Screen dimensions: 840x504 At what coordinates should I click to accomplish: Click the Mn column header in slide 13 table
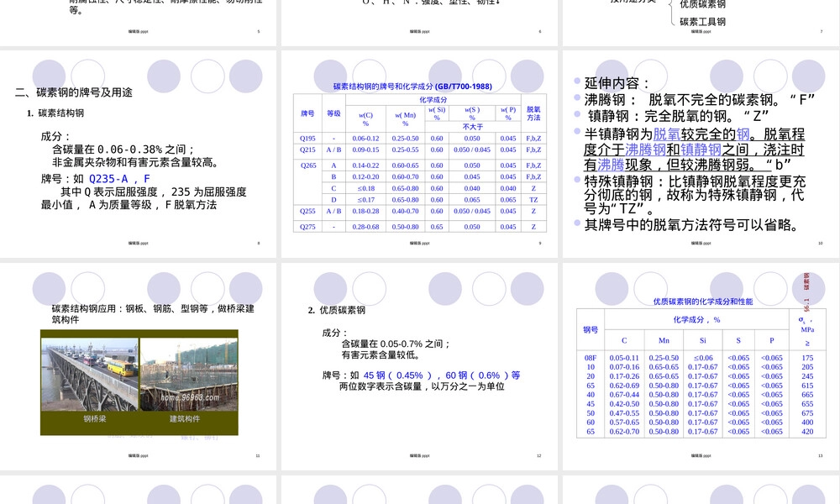pyautogui.click(x=664, y=340)
